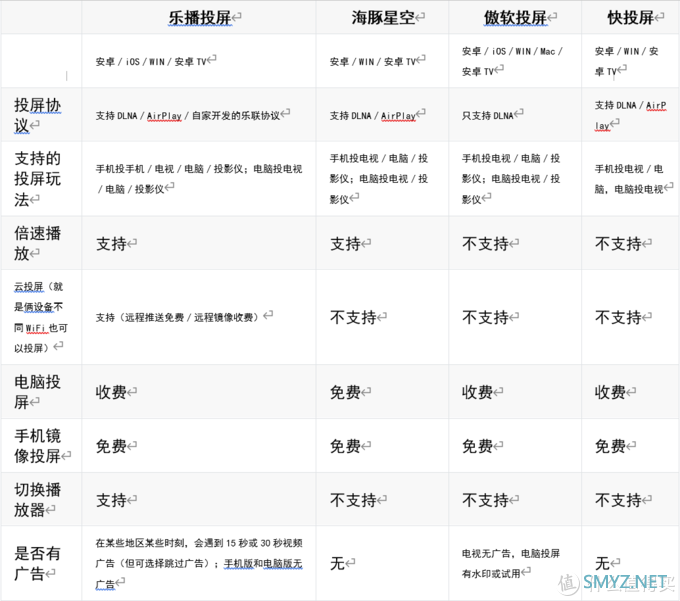The image size is (680, 601).
Task: Click 支持 in 倍速播放 row under 乐播投屏
Action: click(x=111, y=244)
